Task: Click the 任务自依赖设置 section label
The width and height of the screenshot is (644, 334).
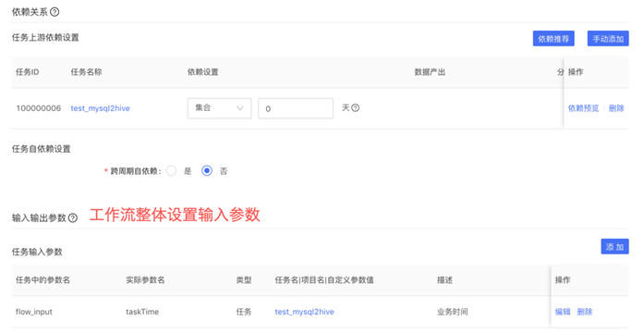Action: pos(41,149)
